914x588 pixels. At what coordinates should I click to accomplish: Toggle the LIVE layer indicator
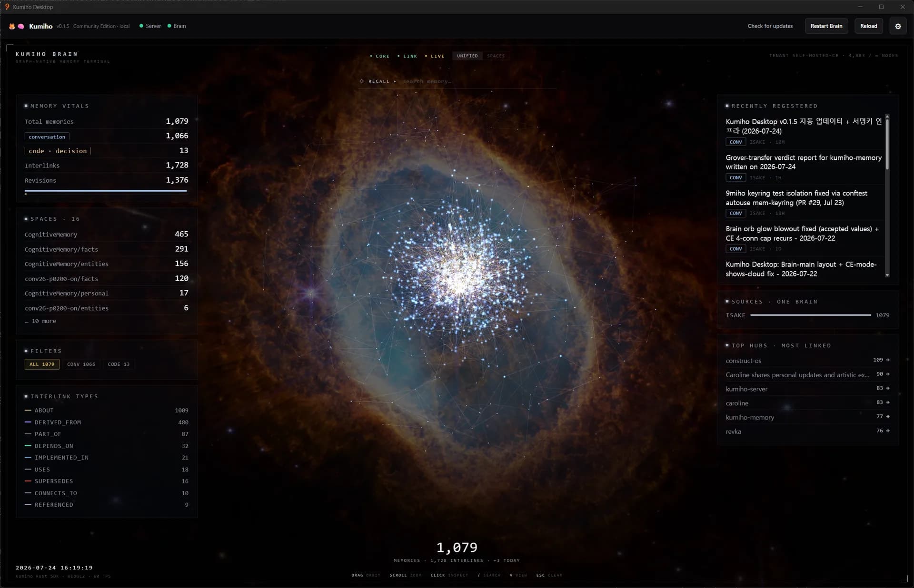[x=435, y=56]
